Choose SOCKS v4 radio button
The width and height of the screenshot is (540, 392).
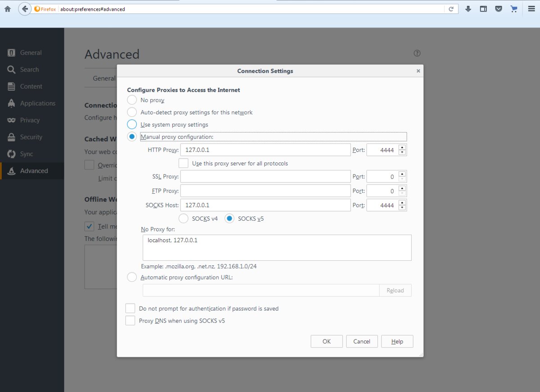pyautogui.click(x=184, y=218)
